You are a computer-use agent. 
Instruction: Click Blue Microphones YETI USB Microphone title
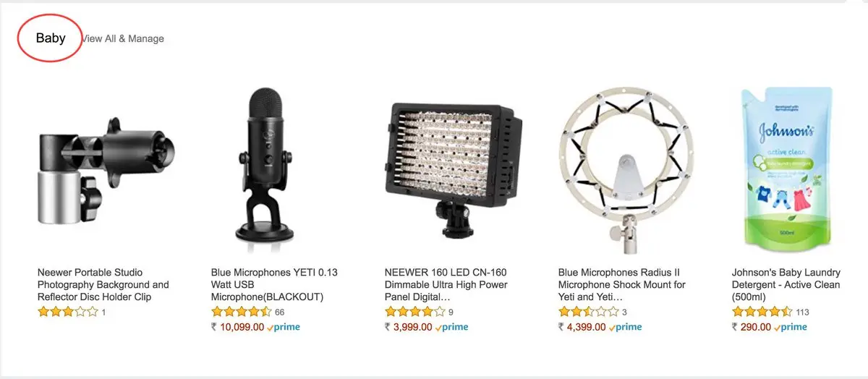click(275, 285)
